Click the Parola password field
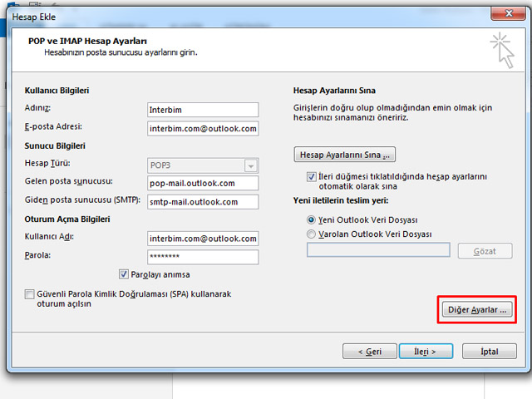Image resolution: width=532 pixels, height=399 pixels. 203,257
